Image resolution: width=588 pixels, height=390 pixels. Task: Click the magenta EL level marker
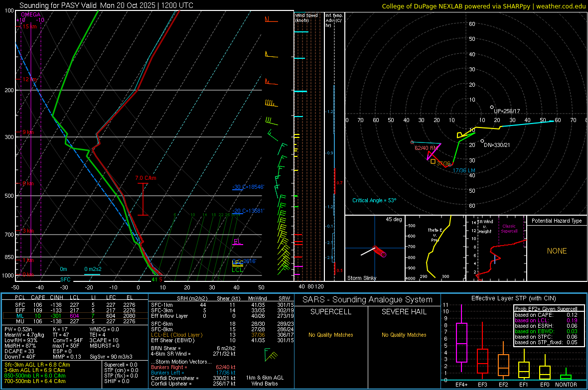(x=238, y=242)
